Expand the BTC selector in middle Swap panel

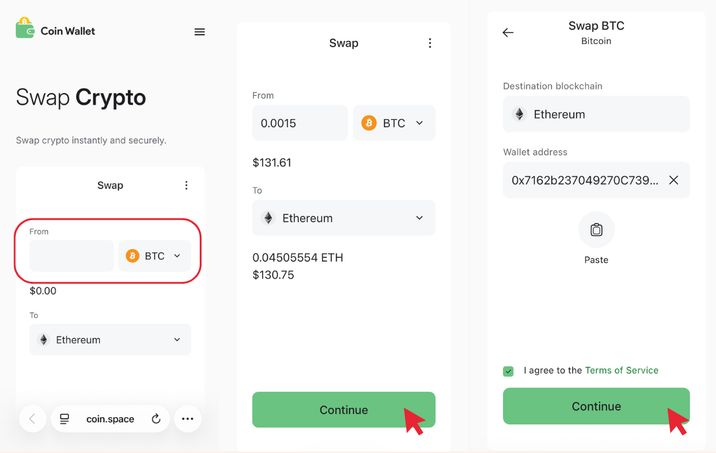394,123
